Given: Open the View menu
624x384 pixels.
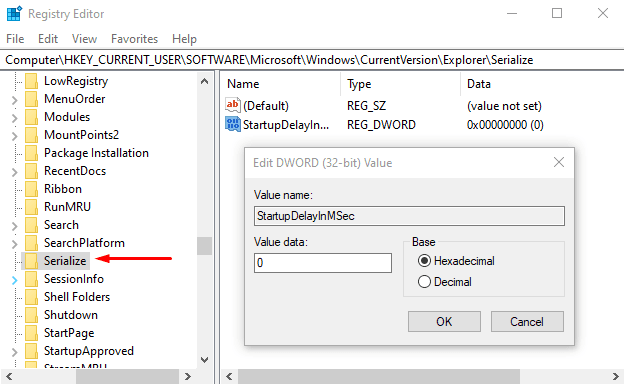Looking at the screenshot, I should click(84, 39).
